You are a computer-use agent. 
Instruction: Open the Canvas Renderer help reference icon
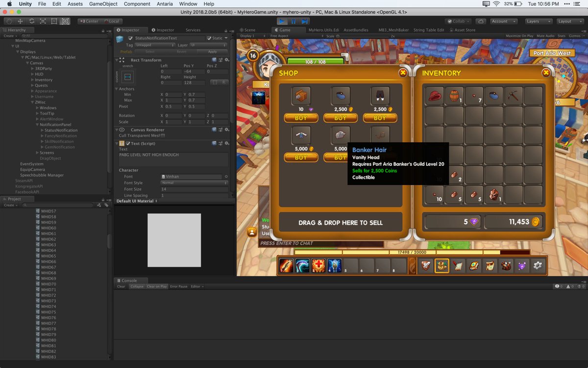(214, 130)
